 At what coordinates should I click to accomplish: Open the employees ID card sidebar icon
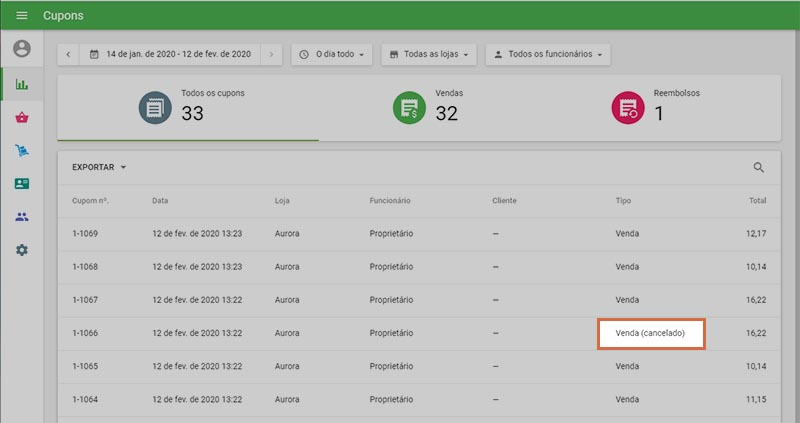[x=21, y=184]
